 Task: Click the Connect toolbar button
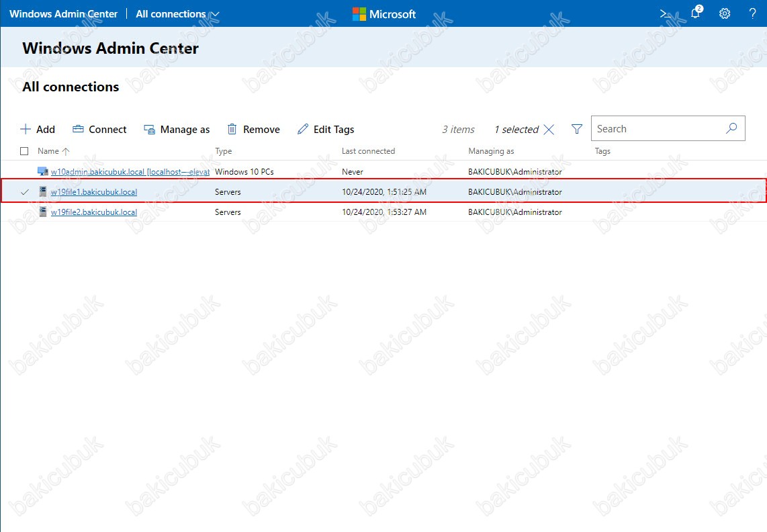(x=99, y=129)
